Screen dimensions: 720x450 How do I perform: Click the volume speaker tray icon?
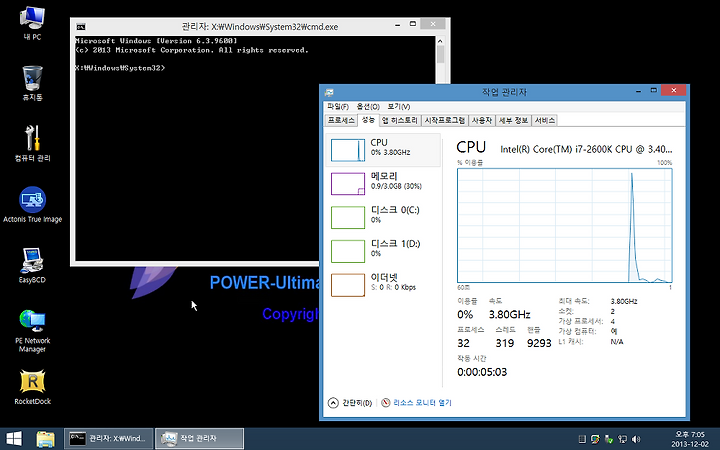(636, 439)
